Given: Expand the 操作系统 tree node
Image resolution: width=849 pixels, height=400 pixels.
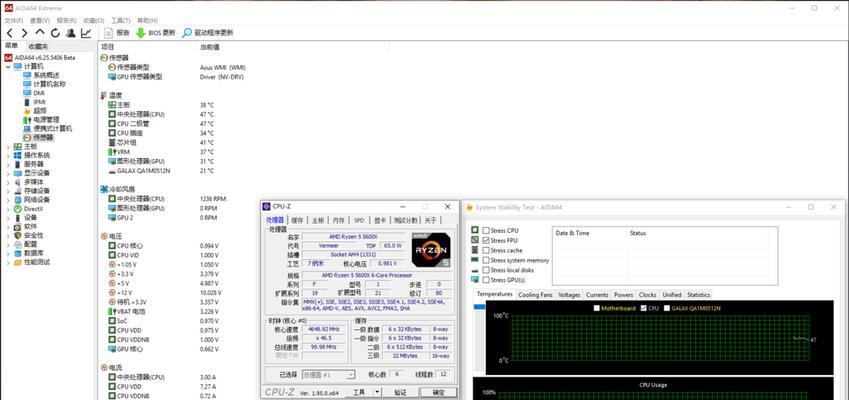Looking at the screenshot, I should tap(8, 155).
